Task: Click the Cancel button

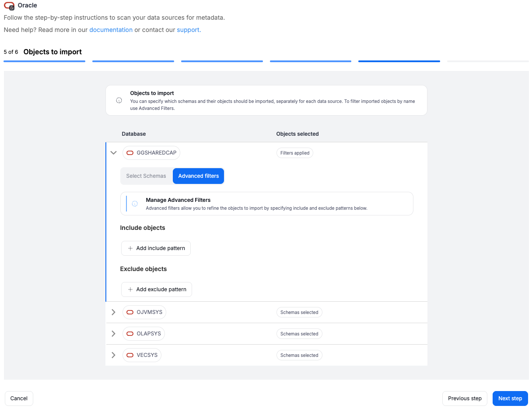Action: [19, 398]
